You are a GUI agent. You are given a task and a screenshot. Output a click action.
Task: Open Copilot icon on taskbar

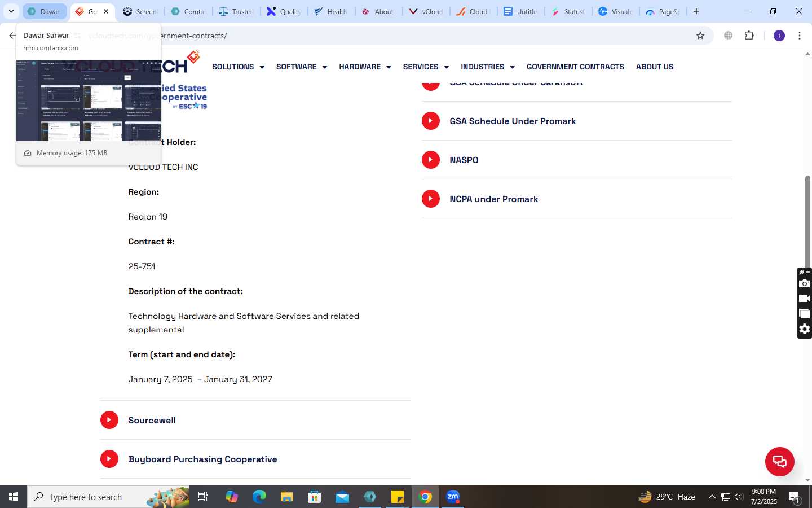(x=232, y=497)
